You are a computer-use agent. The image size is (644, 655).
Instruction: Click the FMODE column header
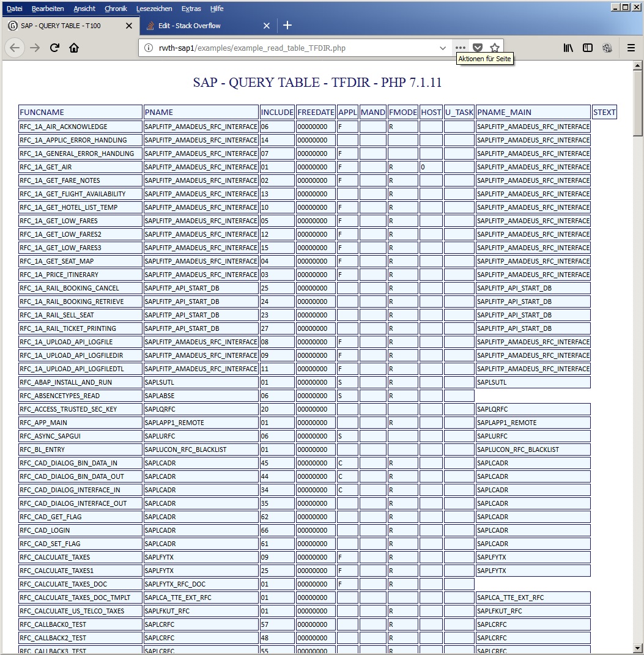(x=403, y=112)
